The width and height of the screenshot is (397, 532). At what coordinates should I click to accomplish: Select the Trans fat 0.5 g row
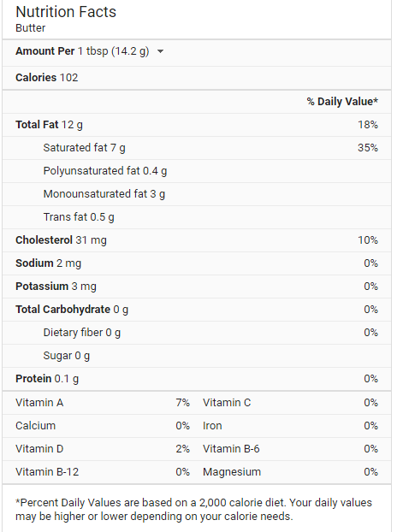pyautogui.click(x=197, y=217)
